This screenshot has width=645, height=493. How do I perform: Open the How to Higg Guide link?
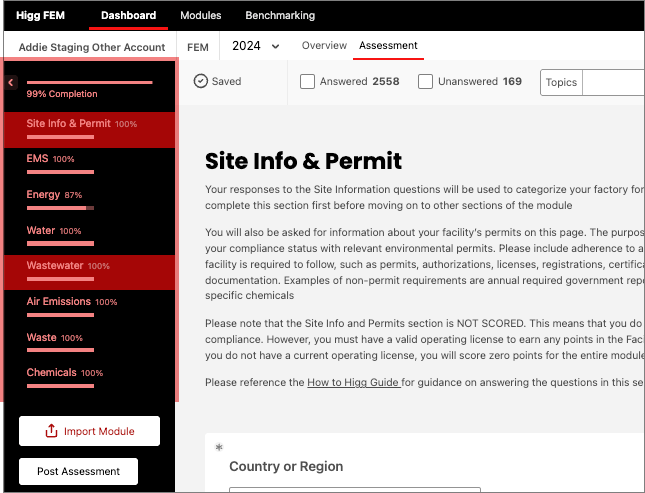coord(353,383)
